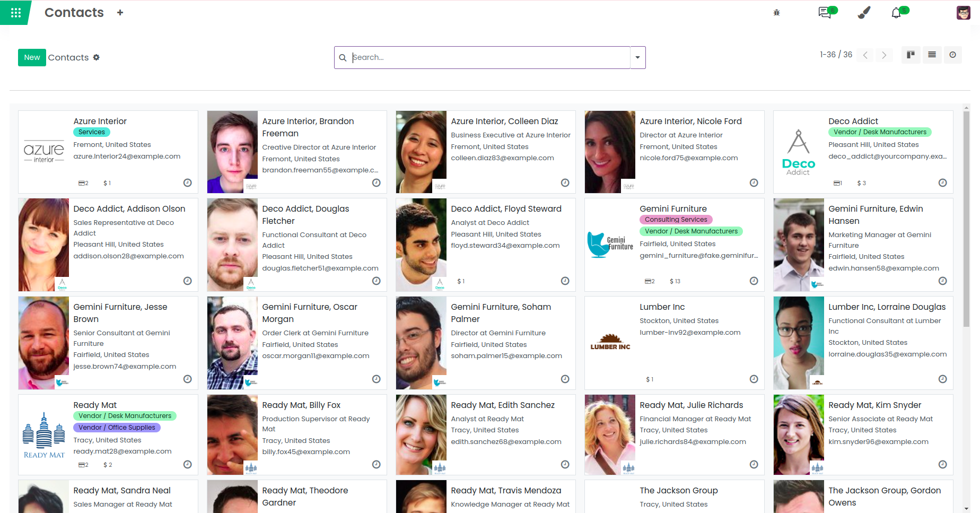Open activity clock on Colleen Diaz card
Screen dimensions: 980x513
click(565, 183)
